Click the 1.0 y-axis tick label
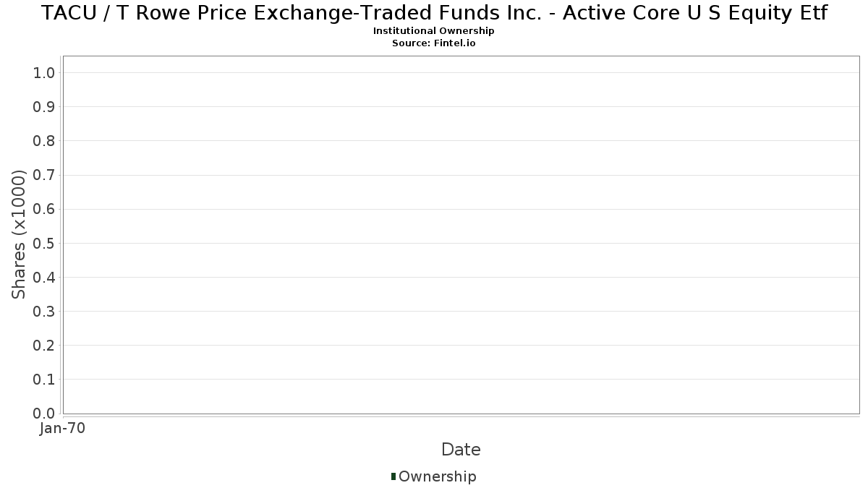Image resolution: width=868 pixels, height=488 pixels. tap(44, 72)
